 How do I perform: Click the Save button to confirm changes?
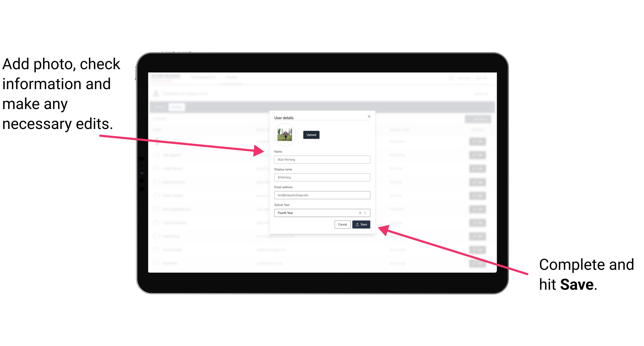pos(361,224)
